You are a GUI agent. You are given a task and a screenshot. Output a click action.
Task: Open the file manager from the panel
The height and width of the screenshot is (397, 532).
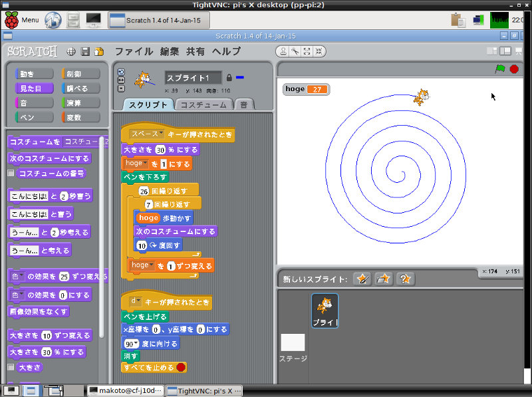pos(73,20)
